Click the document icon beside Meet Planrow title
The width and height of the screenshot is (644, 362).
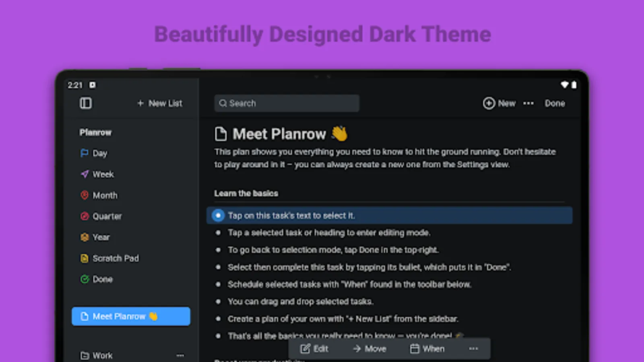221,134
